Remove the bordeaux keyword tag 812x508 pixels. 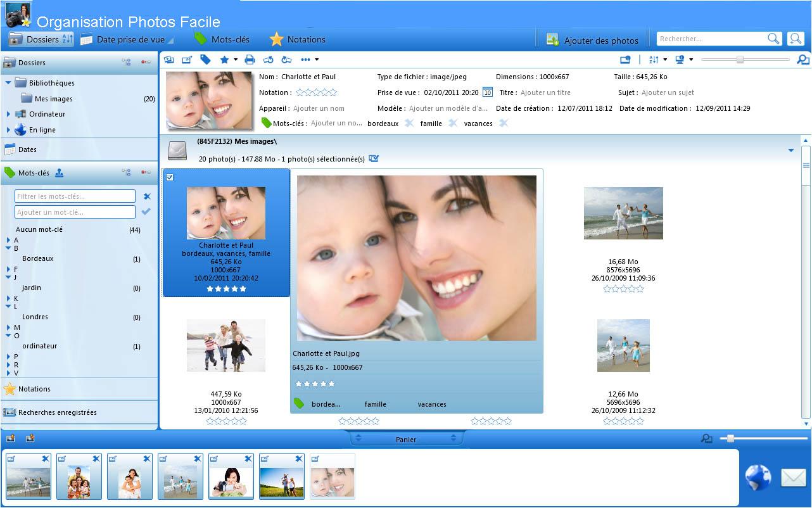pos(409,123)
